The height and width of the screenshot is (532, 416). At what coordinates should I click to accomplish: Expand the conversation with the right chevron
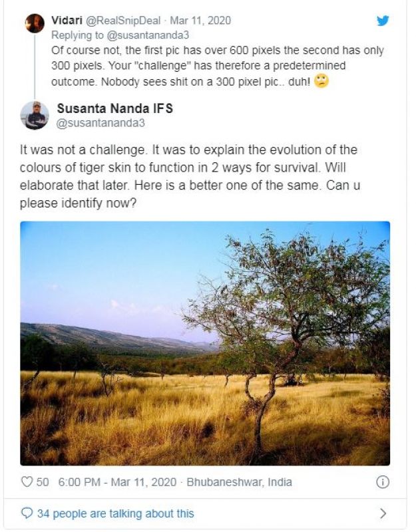click(383, 513)
